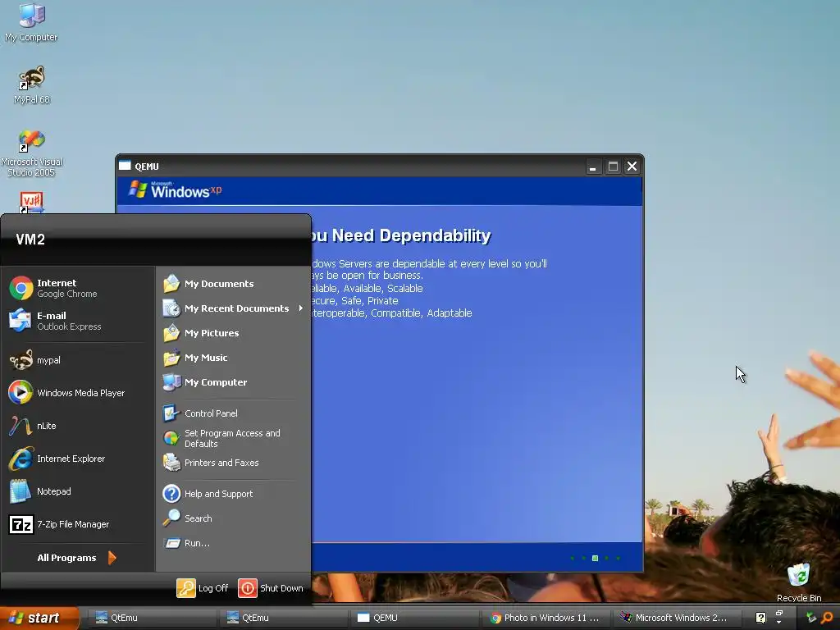Click the Log Off button

pyautogui.click(x=203, y=587)
